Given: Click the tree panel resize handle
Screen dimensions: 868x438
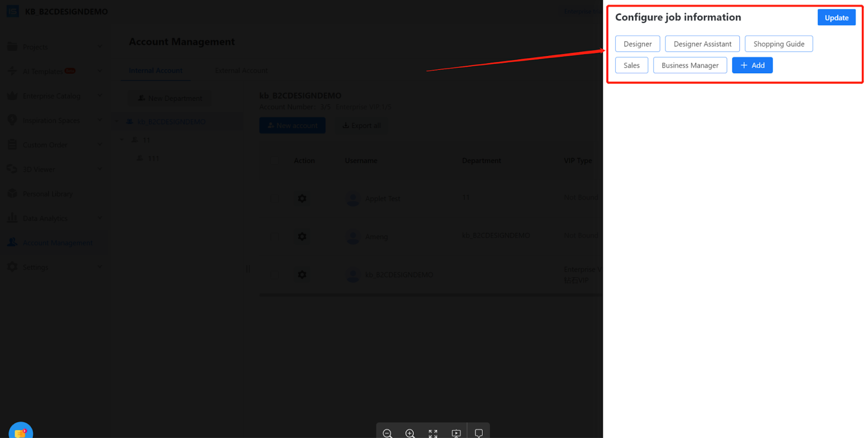Looking at the screenshot, I should (x=248, y=268).
